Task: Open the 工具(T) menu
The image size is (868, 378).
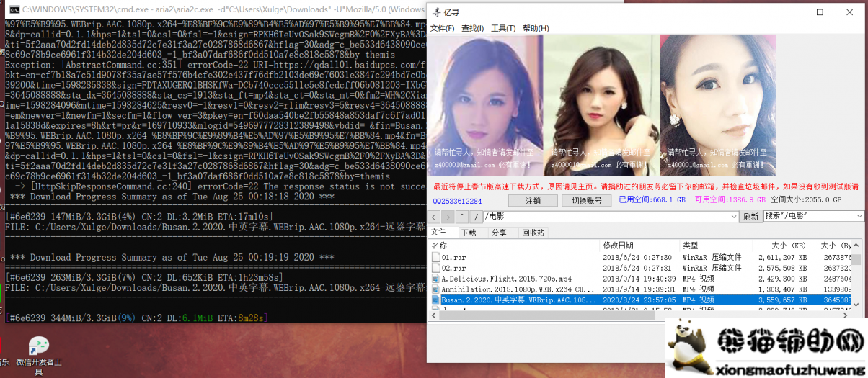Action: (x=503, y=29)
